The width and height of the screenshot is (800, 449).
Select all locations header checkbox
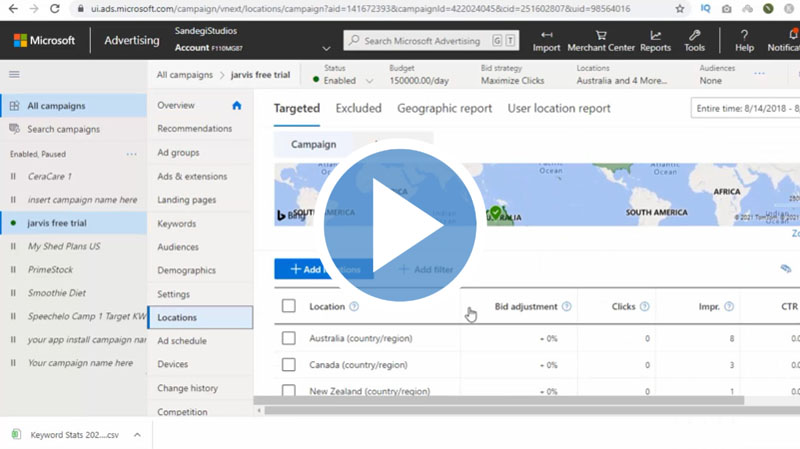[x=289, y=306]
